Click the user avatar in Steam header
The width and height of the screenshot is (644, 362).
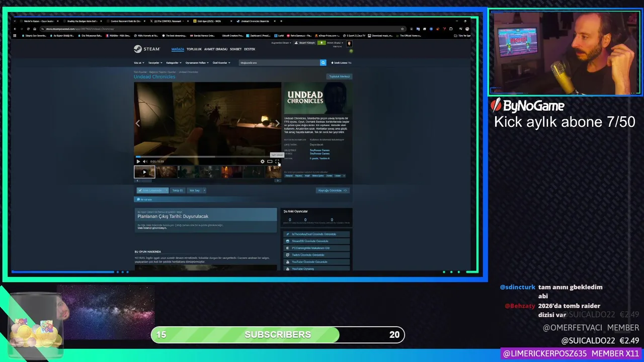coord(349,44)
